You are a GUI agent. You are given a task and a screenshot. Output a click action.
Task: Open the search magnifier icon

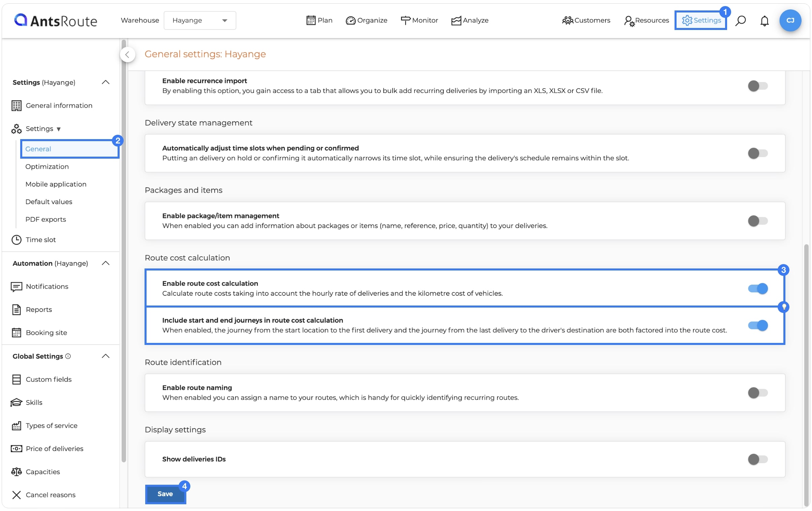pos(741,21)
